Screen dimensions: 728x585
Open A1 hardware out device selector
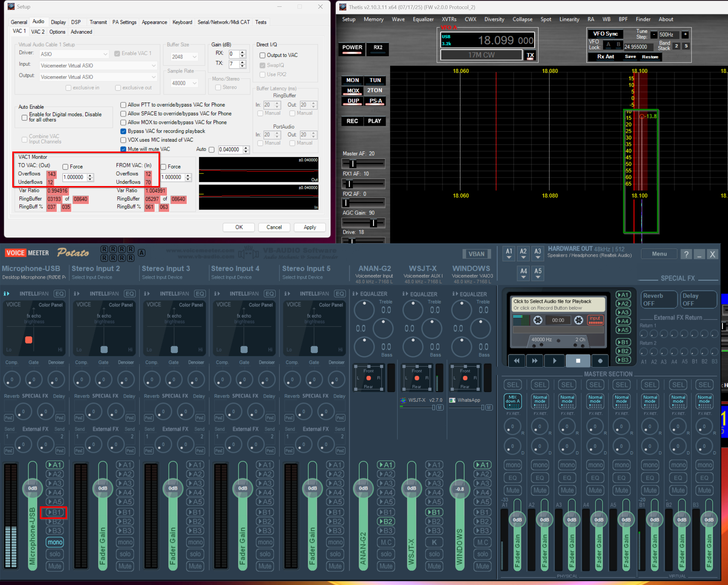(x=509, y=254)
